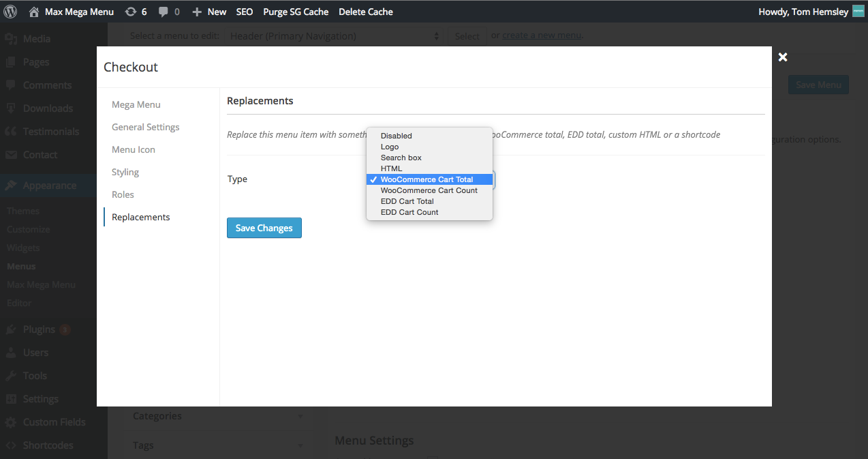
Task: Go to the Styling tab
Action: pos(125,172)
